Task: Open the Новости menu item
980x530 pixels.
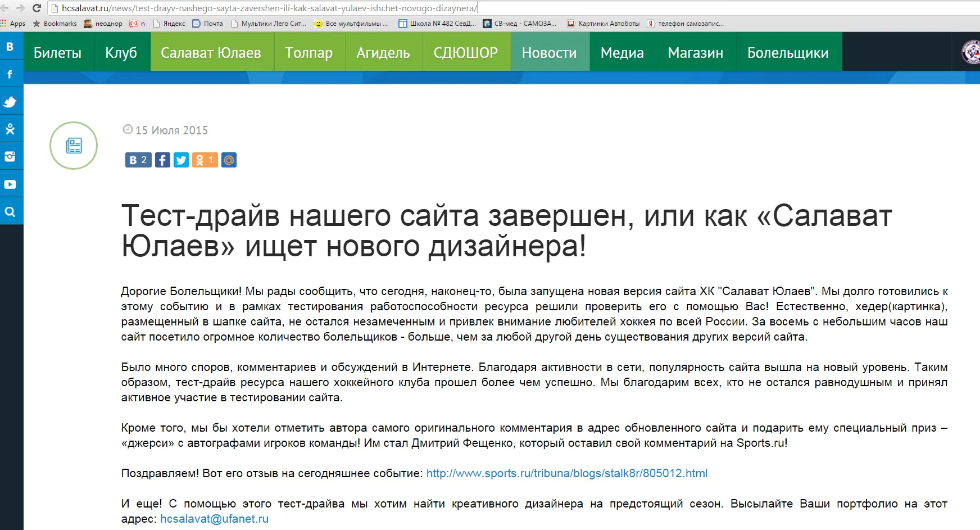Action: pyautogui.click(x=550, y=52)
